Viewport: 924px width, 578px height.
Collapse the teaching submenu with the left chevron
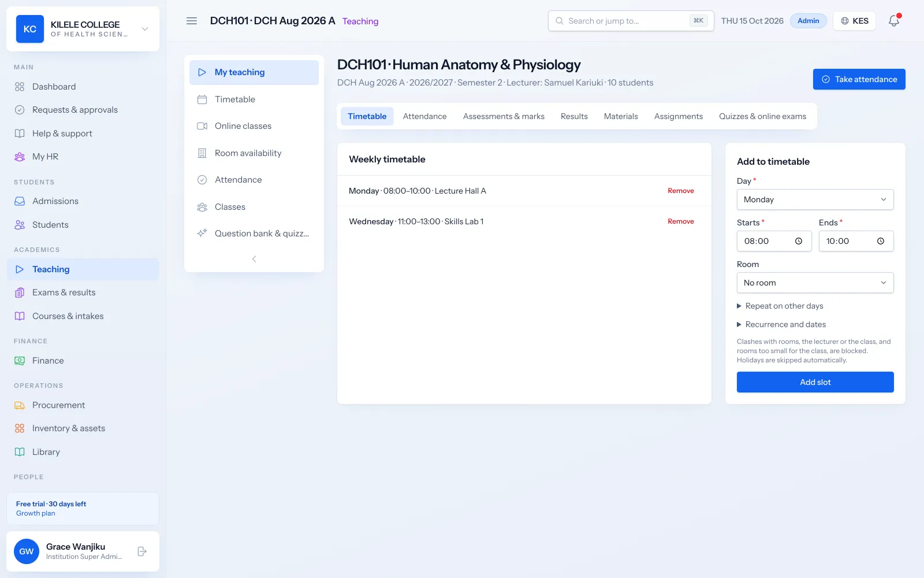(254, 259)
